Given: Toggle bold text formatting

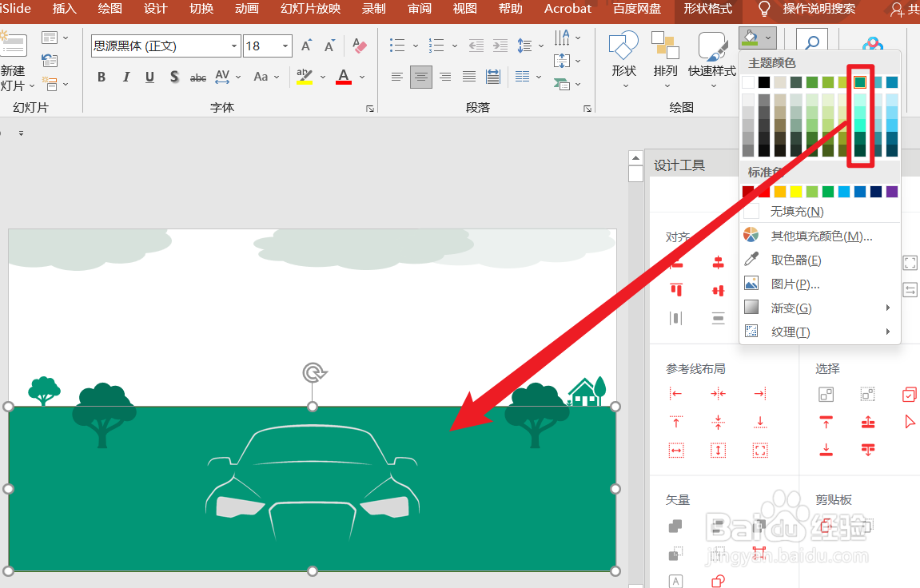Looking at the screenshot, I should click(x=102, y=77).
